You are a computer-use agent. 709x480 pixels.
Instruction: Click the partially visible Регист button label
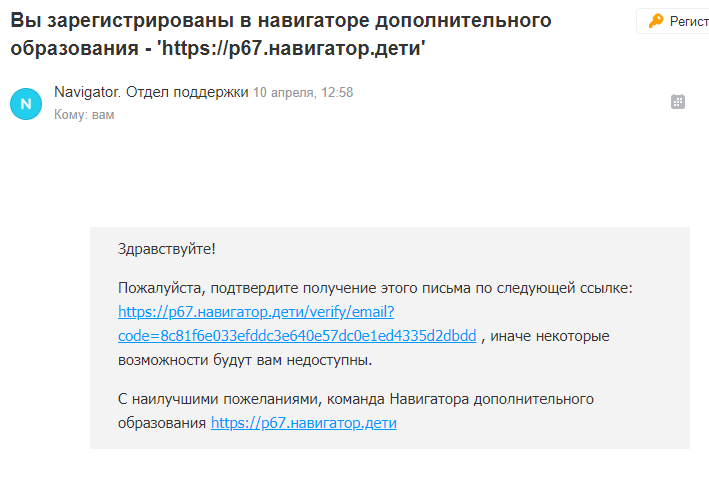click(x=689, y=21)
